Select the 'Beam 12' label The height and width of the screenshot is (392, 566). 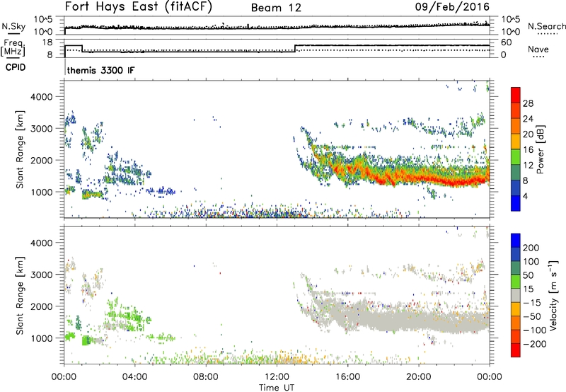click(276, 8)
